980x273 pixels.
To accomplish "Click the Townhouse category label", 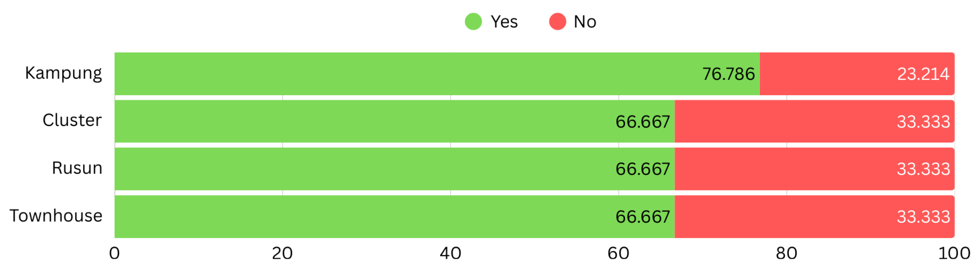I will tap(56, 215).
